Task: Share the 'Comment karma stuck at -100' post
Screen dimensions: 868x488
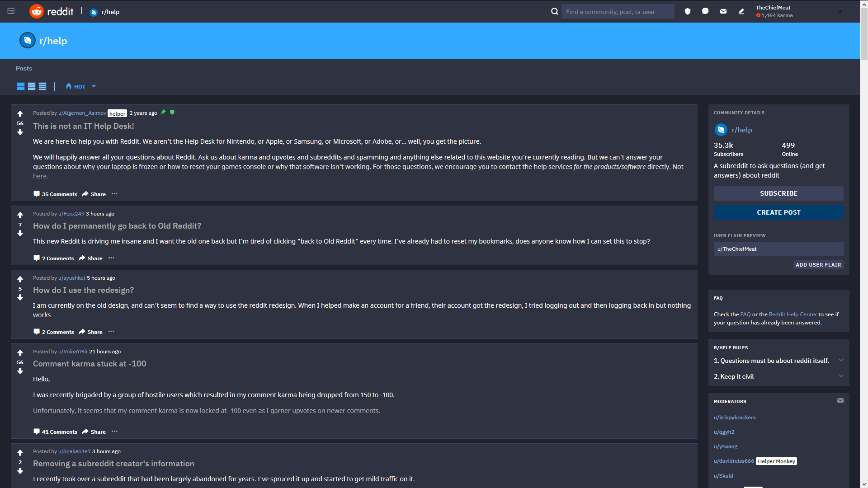Action: (x=94, y=432)
